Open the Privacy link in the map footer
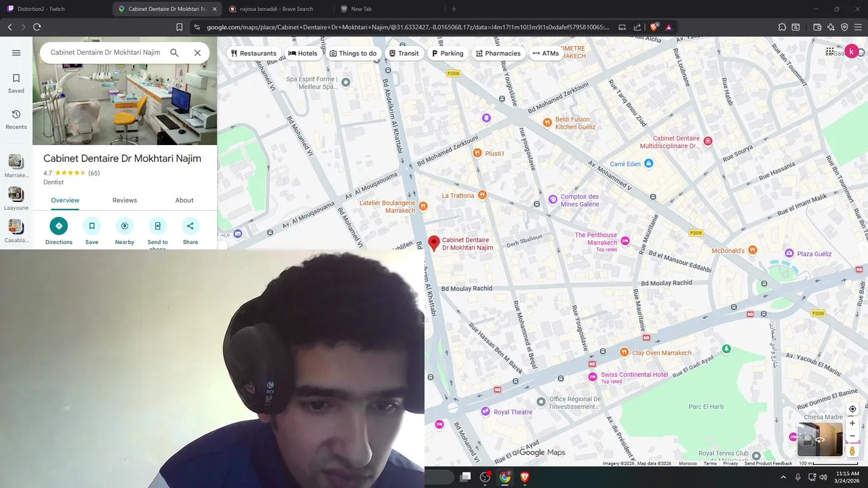This screenshot has height=488, width=868. pos(730,464)
